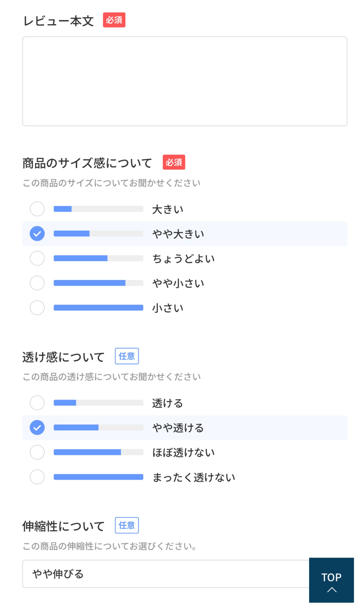Choose ほぼ透けない transparency radio button

pyautogui.click(x=37, y=452)
